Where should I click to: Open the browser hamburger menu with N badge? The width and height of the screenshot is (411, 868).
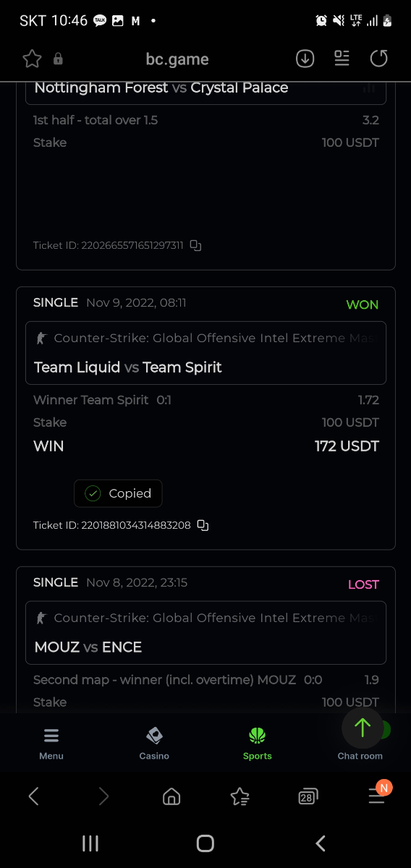coord(378,794)
